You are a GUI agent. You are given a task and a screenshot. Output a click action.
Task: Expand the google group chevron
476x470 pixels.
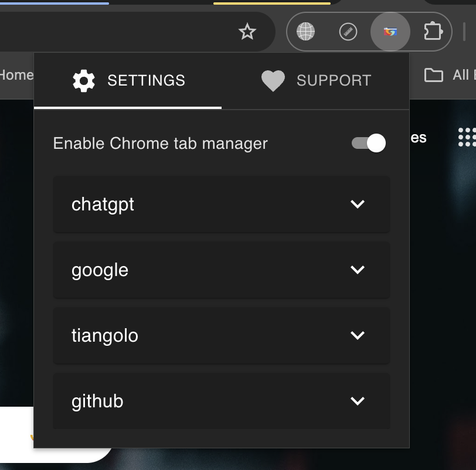[358, 270]
